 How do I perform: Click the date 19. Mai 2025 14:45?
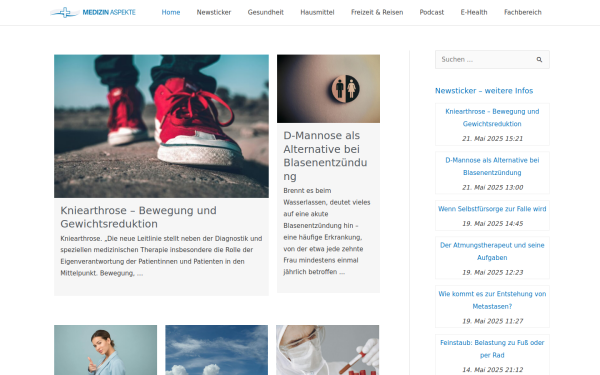pyautogui.click(x=492, y=223)
